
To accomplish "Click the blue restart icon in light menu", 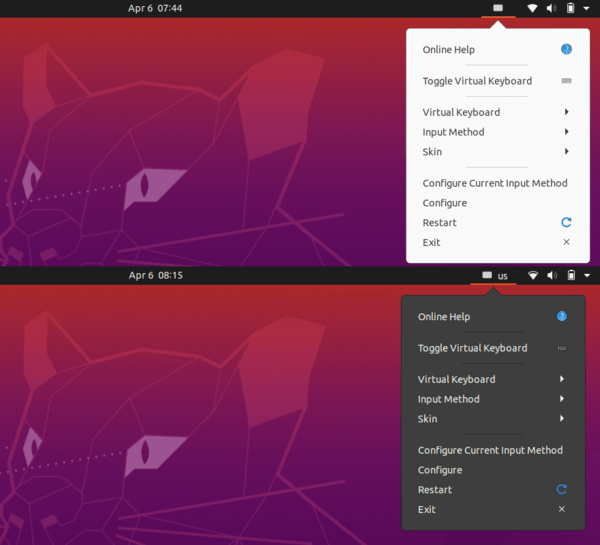I will tap(566, 222).
